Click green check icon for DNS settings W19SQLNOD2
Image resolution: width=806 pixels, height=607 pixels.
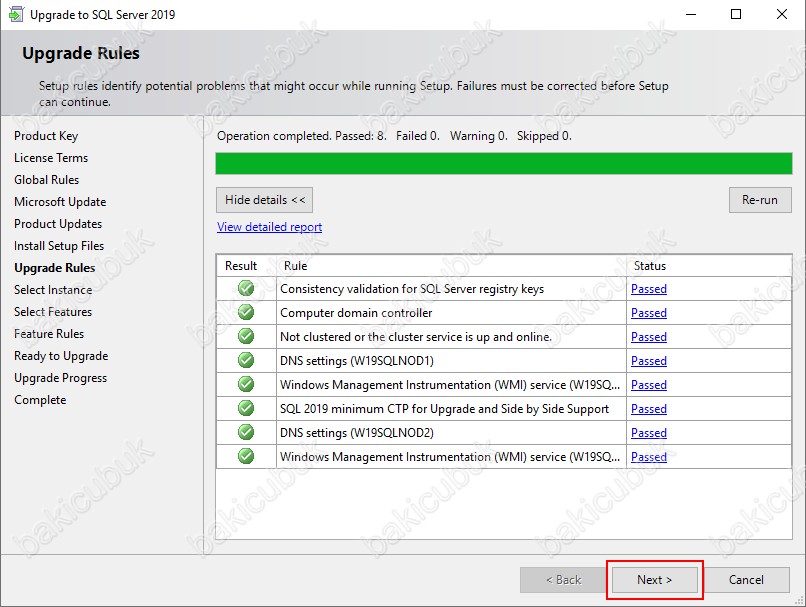(246, 432)
